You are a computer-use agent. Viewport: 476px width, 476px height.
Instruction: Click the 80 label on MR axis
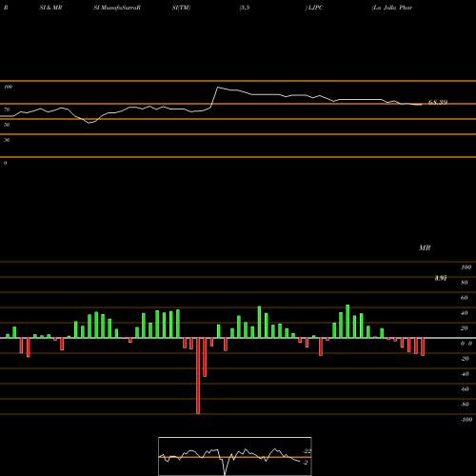(465, 283)
